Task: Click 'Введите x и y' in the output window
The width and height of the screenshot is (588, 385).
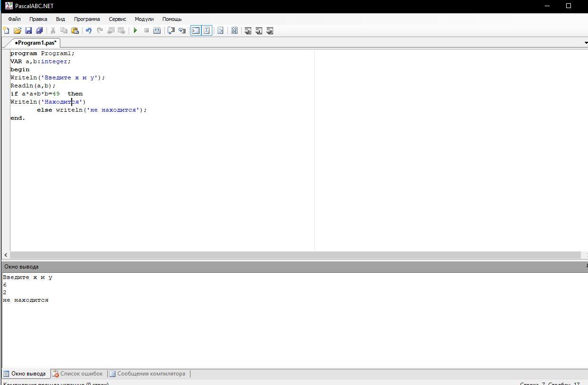Action: tap(28, 277)
